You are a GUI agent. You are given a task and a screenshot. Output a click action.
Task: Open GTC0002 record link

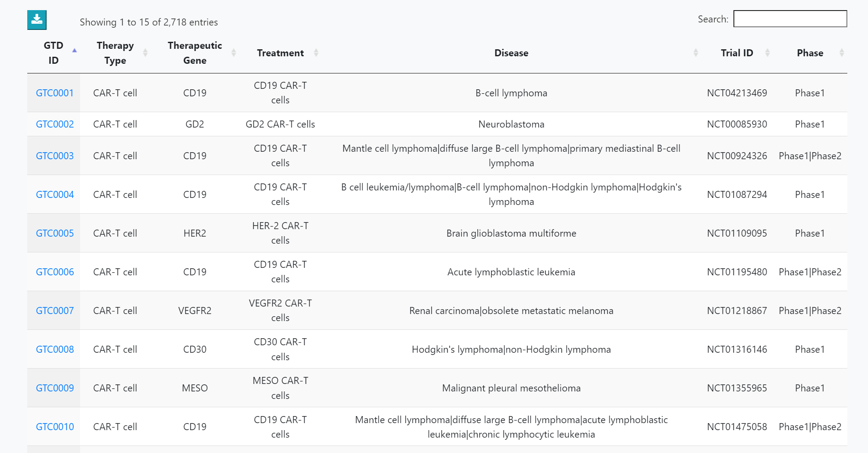55,124
